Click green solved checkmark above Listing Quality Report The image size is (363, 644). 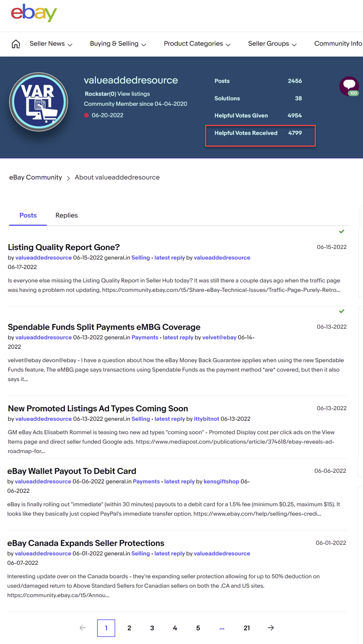pyautogui.click(x=342, y=232)
